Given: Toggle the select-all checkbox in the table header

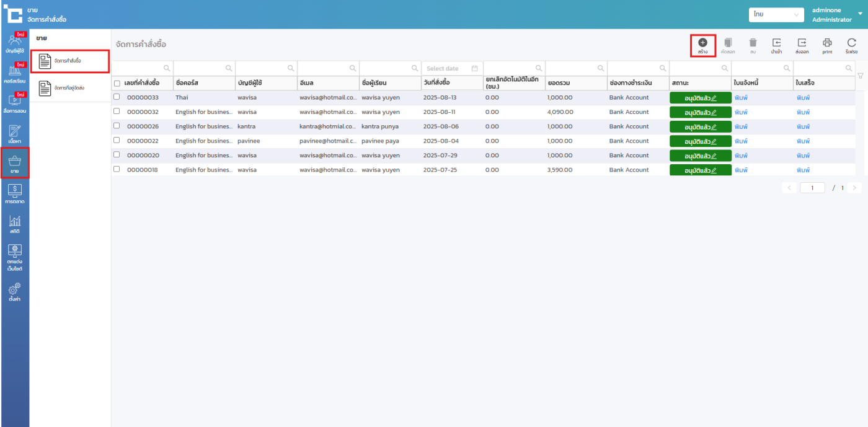Looking at the screenshot, I should pyautogui.click(x=117, y=83).
